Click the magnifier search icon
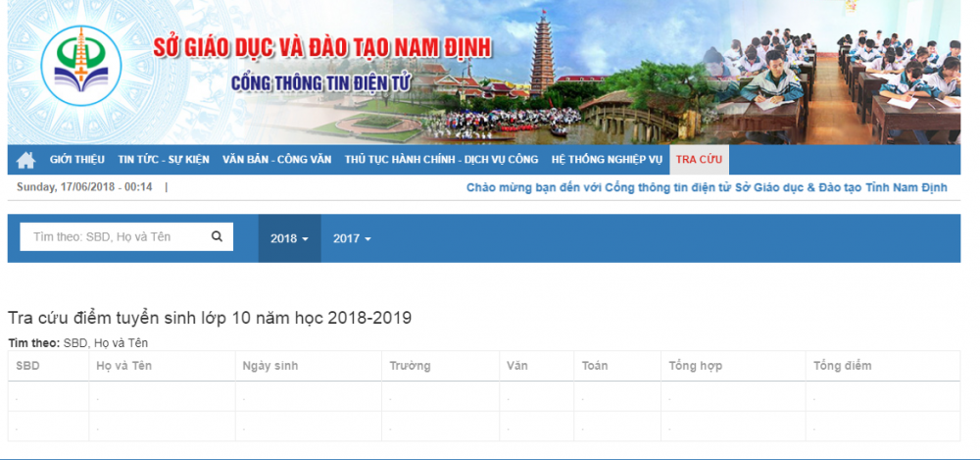Viewport: 980px width, 460px height. 217,236
